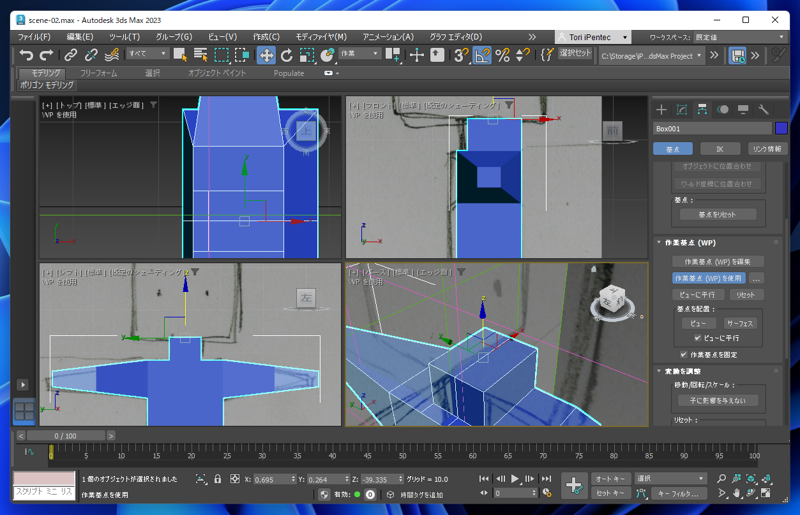Toggle the 作業基点を固定 checkbox
This screenshot has width=800, height=515.
tap(683, 354)
